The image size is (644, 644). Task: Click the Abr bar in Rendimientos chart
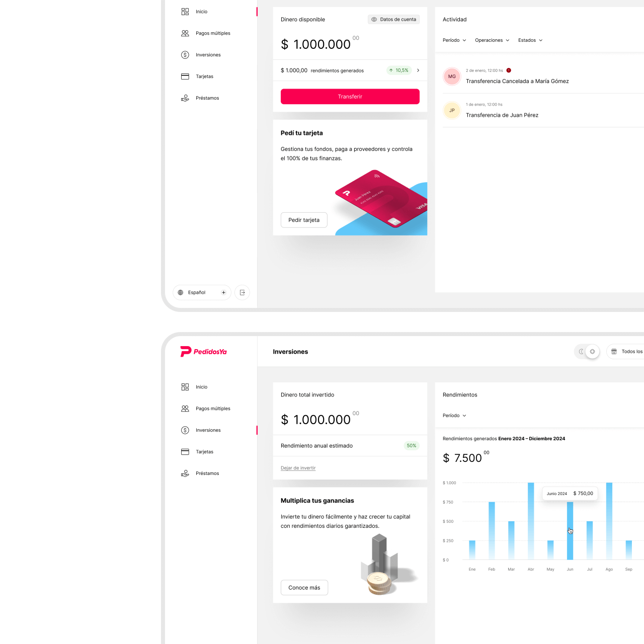pos(531,521)
